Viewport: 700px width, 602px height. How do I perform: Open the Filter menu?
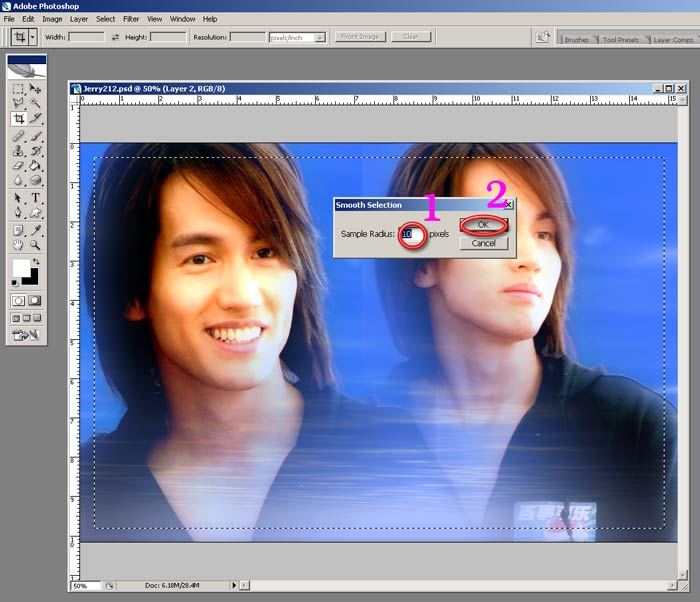click(x=131, y=19)
